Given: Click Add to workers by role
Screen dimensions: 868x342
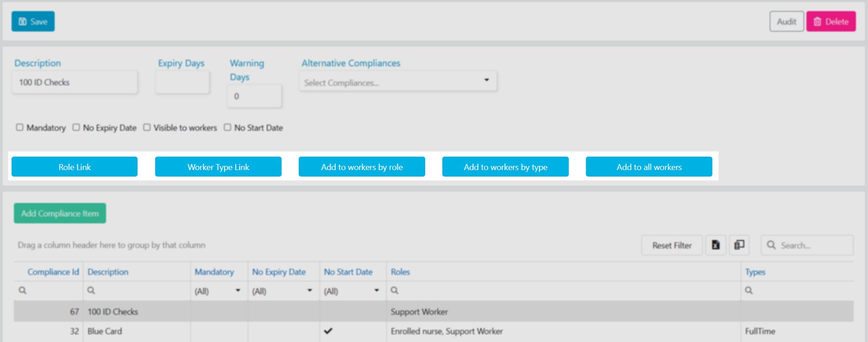Looking at the screenshot, I should 362,167.
